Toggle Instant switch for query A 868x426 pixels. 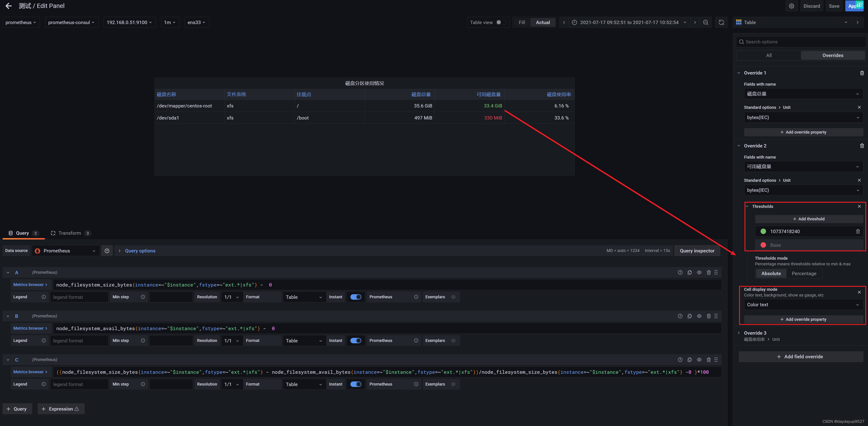coord(356,297)
